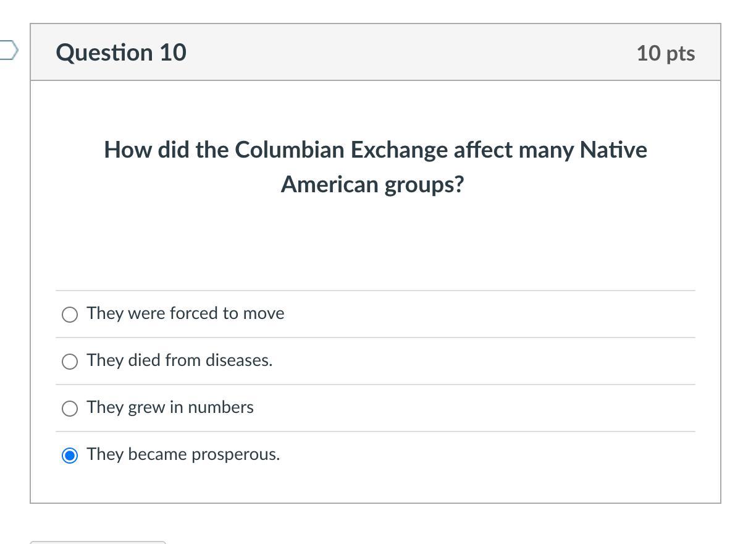
Task: Pick the 'They grew in numbers' radio button
Action: 70,409
